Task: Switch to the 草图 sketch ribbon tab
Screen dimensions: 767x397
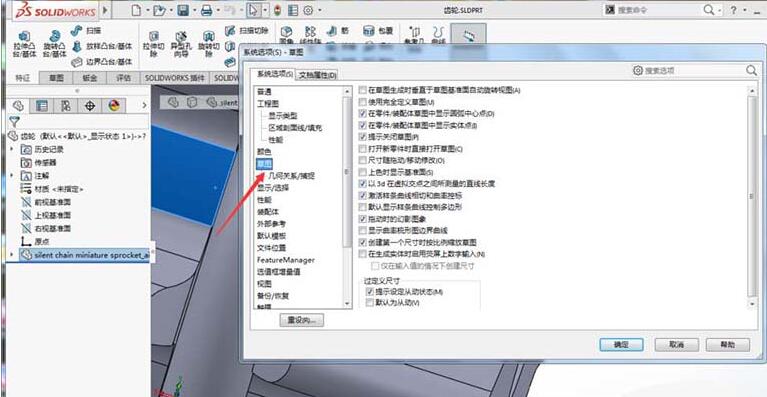Action: tap(56, 78)
